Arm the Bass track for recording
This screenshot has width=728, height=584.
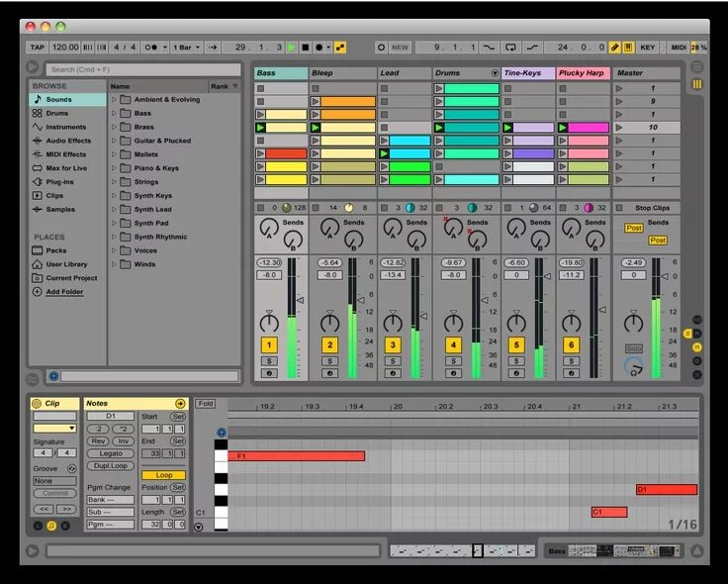(269, 373)
